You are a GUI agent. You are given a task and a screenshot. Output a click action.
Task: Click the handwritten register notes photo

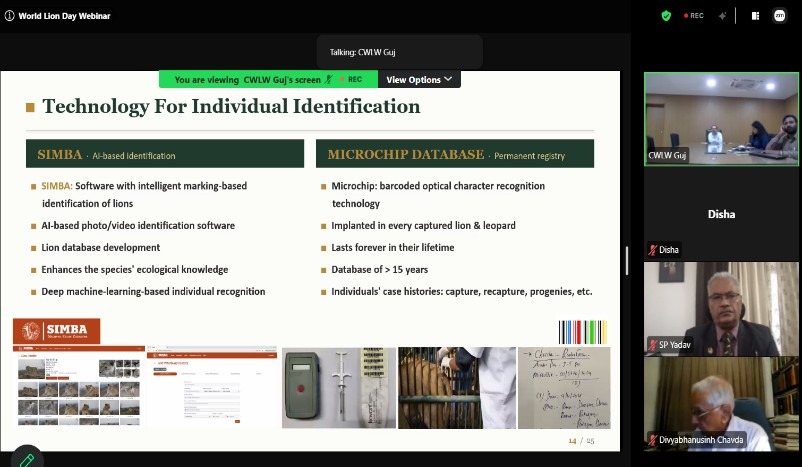(564, 388)
